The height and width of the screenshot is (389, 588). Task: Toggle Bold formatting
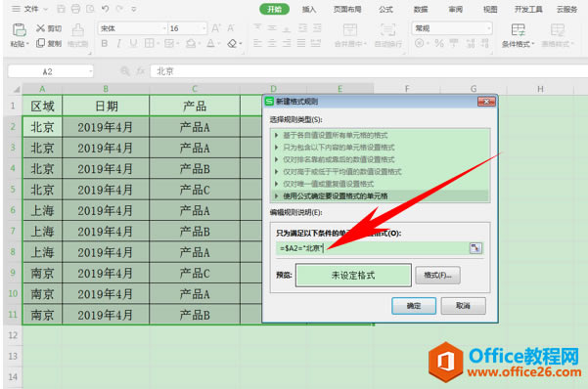[105, 43]
